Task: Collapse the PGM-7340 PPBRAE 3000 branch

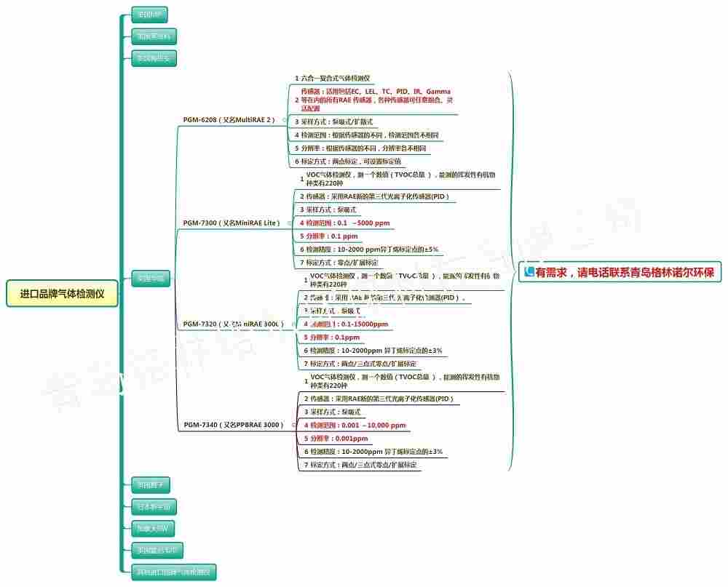Action: 293,425
